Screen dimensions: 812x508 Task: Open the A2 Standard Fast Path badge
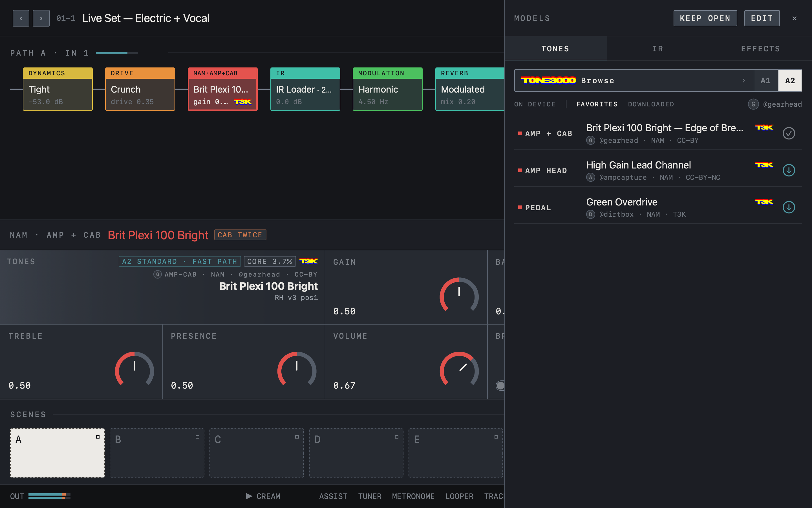[180, 261]
